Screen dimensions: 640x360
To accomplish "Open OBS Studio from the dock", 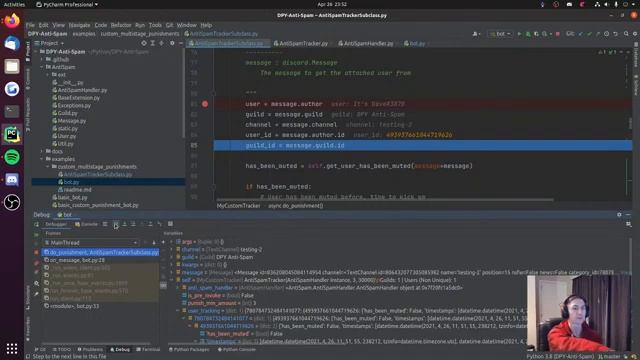I will [x=12, y=202].
